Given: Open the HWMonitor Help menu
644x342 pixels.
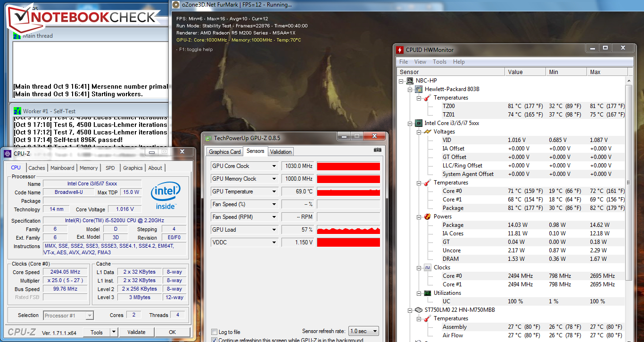Looking at the screenshot, I should click(459, 62).
